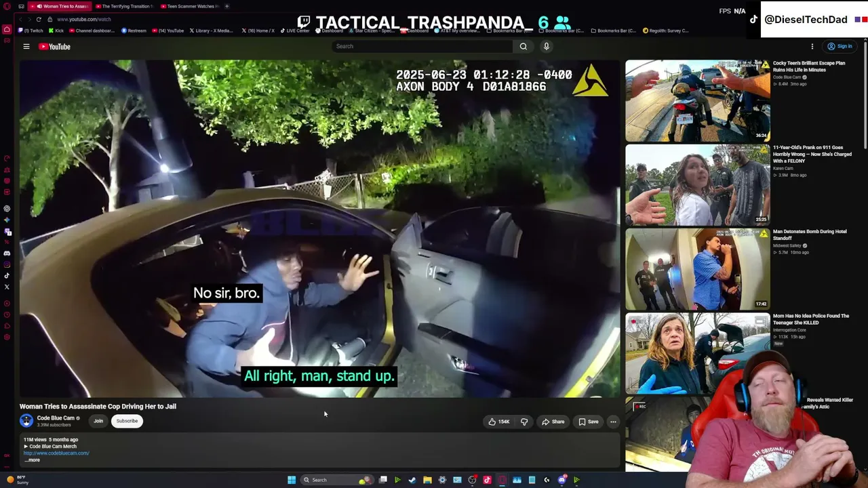Open Steam from the taskbar
The height and width of the screenshot is (488, 868).
[x=412, y=480]
